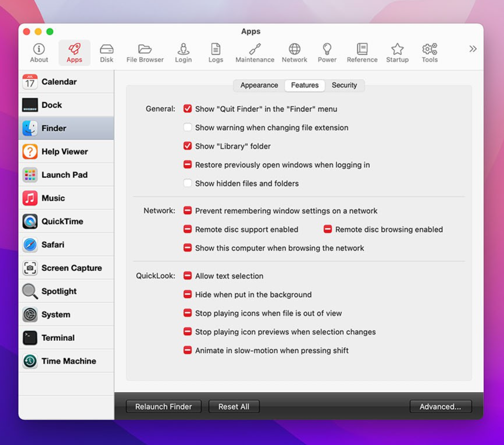Toggle Animate in slow-motion when pressing shift
This screenshot has height=445, width=504.
[188, 350]
